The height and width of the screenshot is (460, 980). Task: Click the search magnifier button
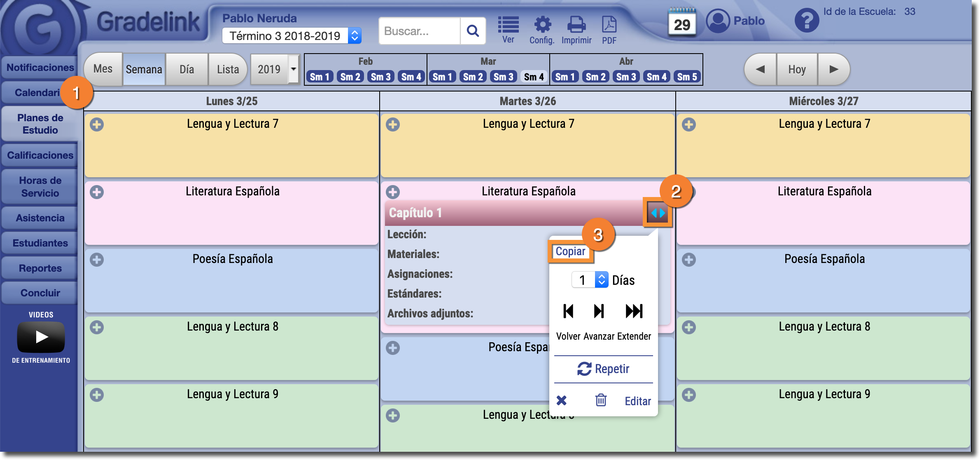(x=473, y=31)
